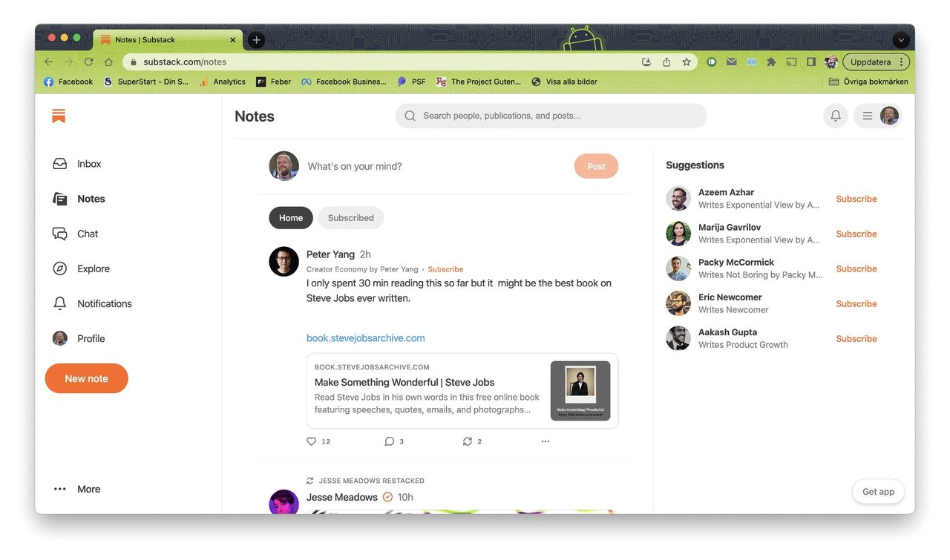Open the three-dot options on Peter Yang's note
Screen dimensions: 950x560
pos(546,441)
